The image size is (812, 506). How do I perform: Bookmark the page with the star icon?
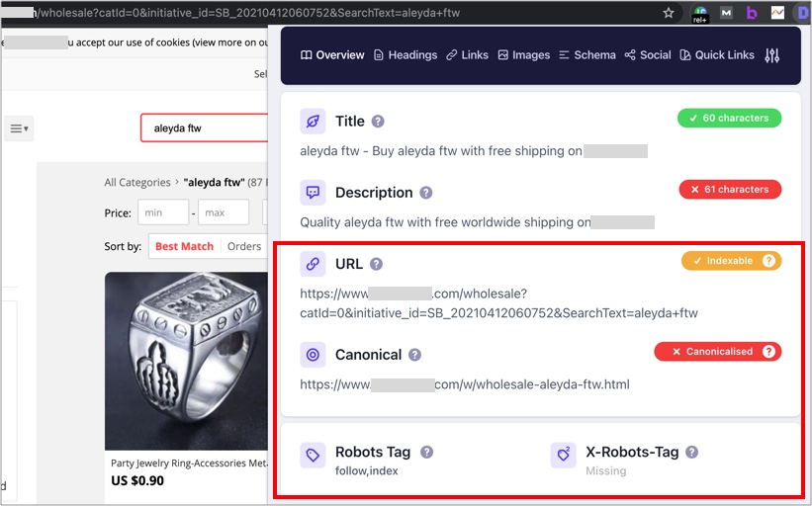click(669, 13)
